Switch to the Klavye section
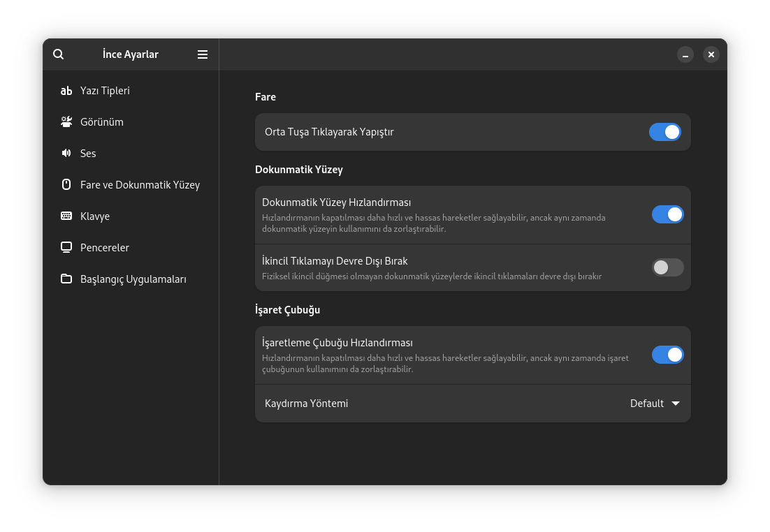Viewport: 770px width, 532px height. point(95,216)
